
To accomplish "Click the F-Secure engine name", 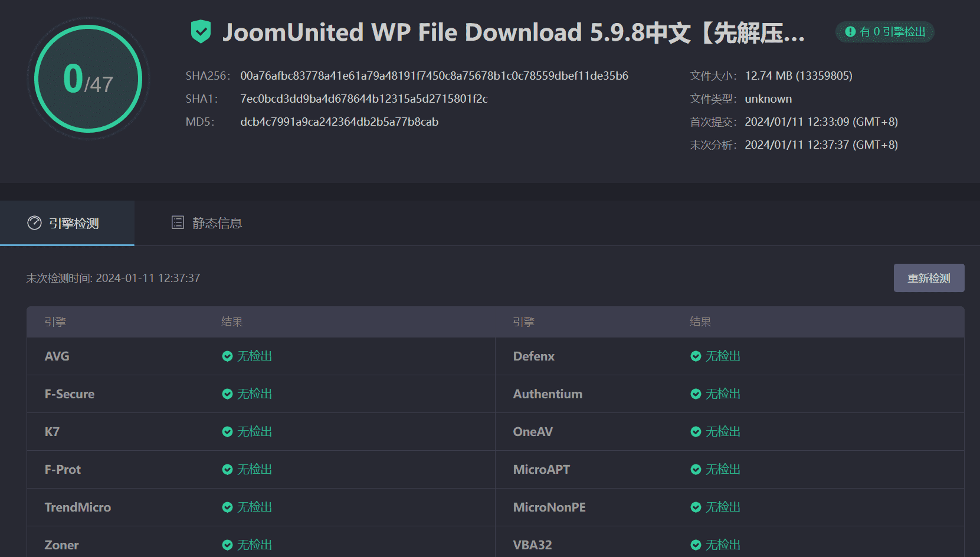I will click(70, 394).
